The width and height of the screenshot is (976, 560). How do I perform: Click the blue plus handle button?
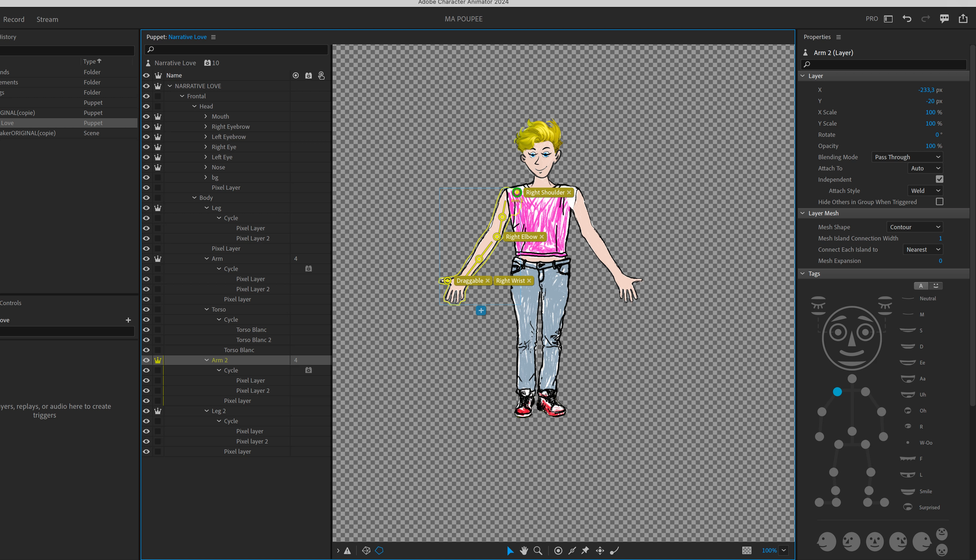coord(481,310)
